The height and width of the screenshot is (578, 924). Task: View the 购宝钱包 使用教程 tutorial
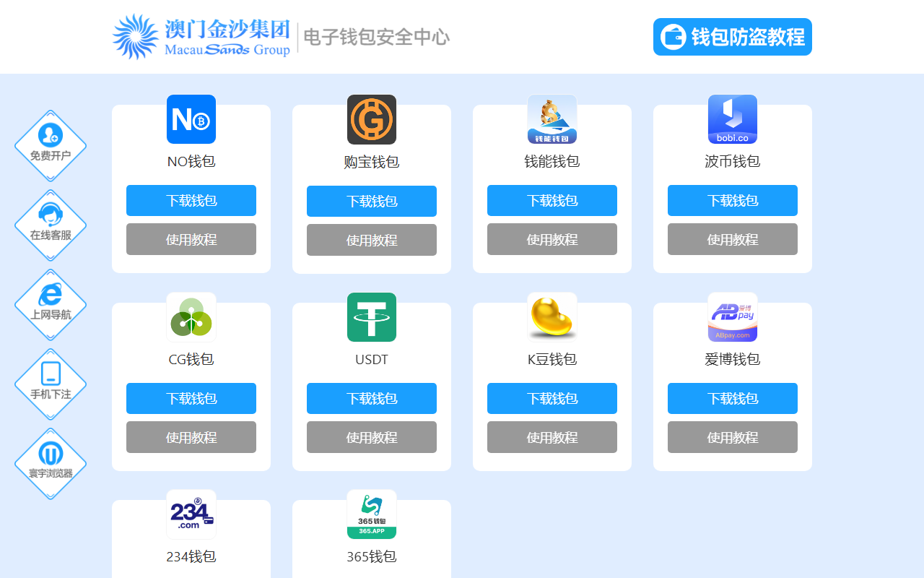pos(372,240)
